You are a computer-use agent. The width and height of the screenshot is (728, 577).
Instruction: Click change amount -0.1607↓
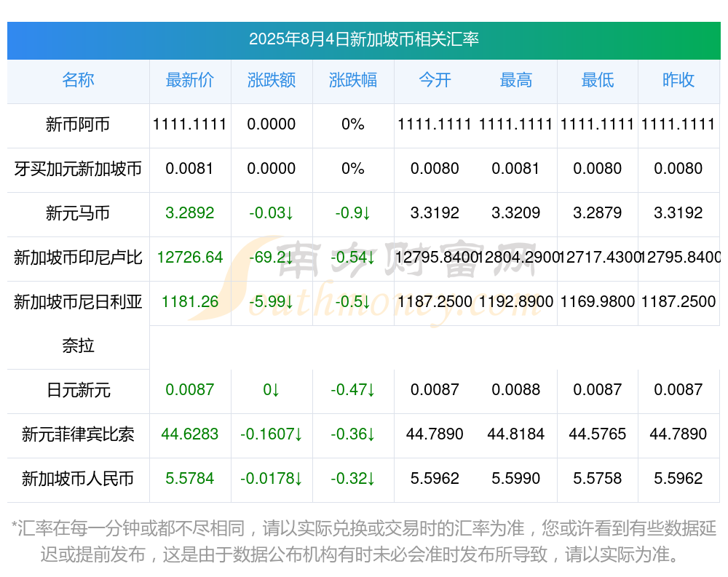(x=271, y=434)
